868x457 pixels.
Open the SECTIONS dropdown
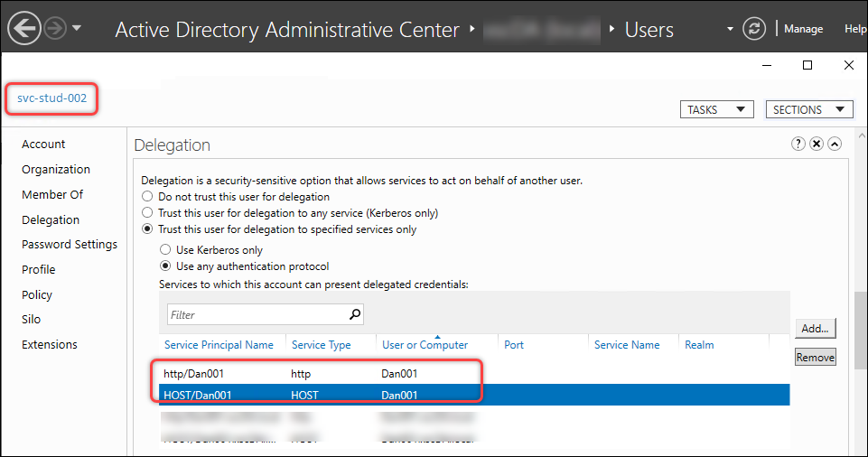(809, 109)
